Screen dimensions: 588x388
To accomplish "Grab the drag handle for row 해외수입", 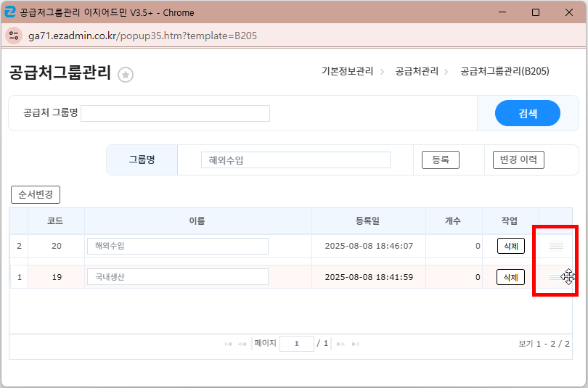I will tap(556, 247).
